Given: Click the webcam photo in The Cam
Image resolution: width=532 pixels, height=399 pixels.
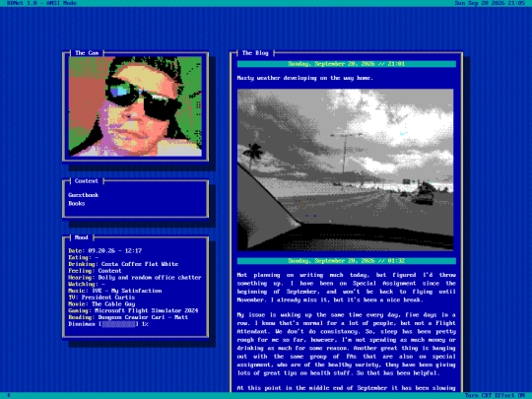Looking at the screenshot, I should click(135, 106).
